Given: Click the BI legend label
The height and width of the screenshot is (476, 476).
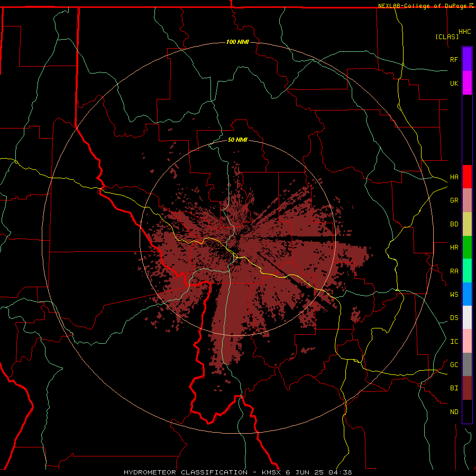Looking at the screenshot, I should (454, 388).
